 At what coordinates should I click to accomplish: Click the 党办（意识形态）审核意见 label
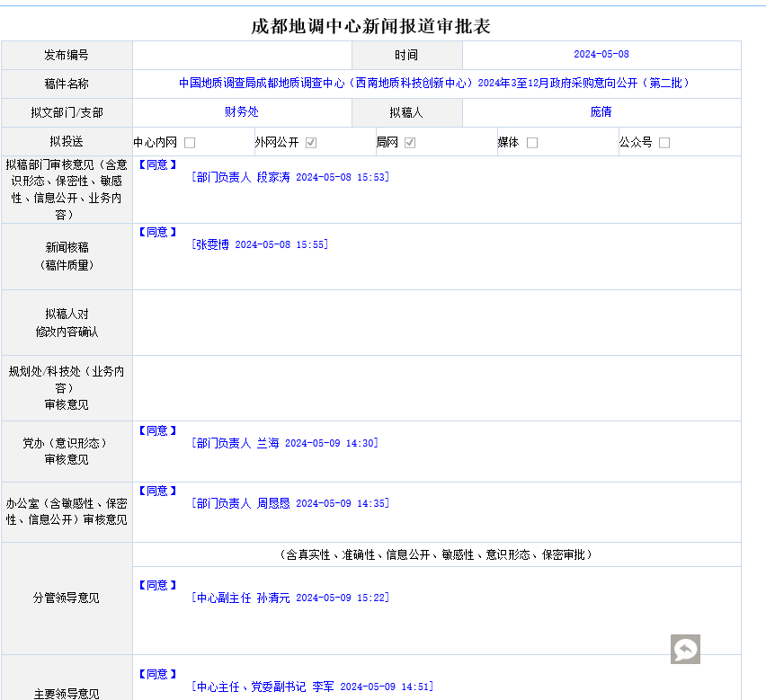67,451
